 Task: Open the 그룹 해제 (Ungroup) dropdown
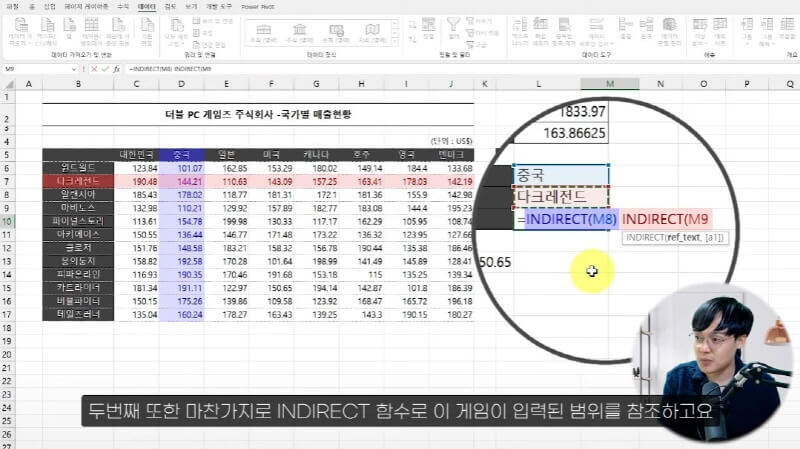[x=767, y=32]
